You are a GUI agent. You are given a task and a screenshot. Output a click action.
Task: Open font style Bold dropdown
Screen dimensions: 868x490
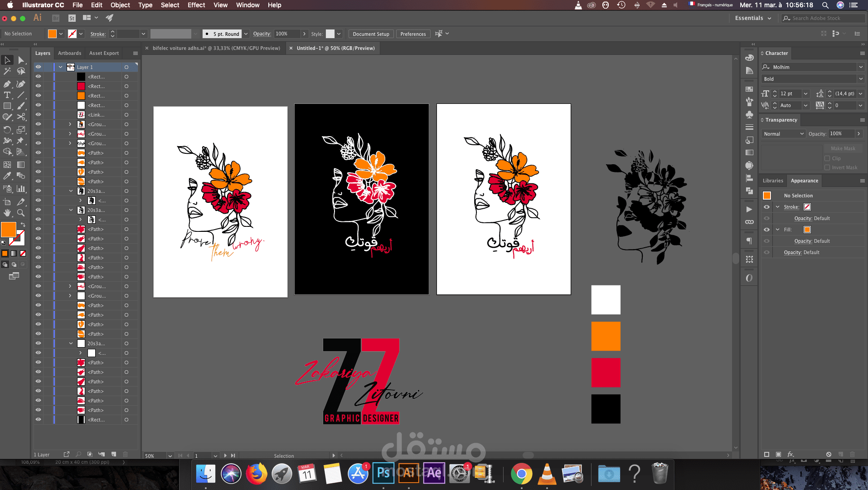(860, 79)
